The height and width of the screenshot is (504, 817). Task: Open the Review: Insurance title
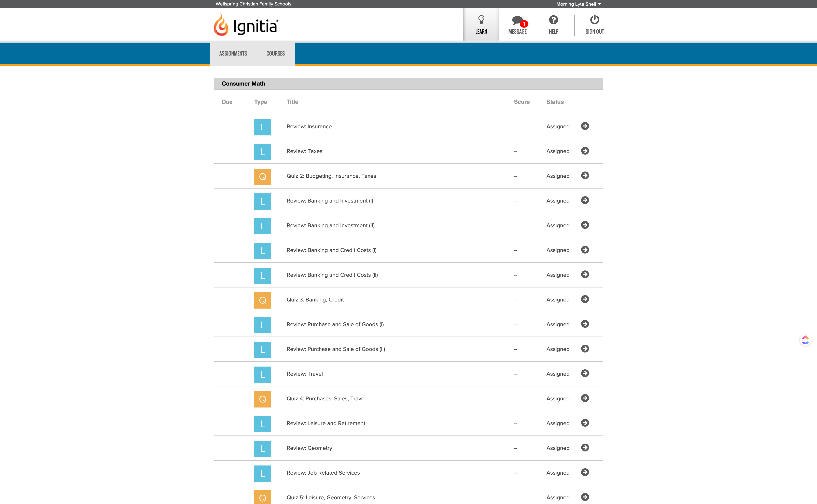pos(309,127)
